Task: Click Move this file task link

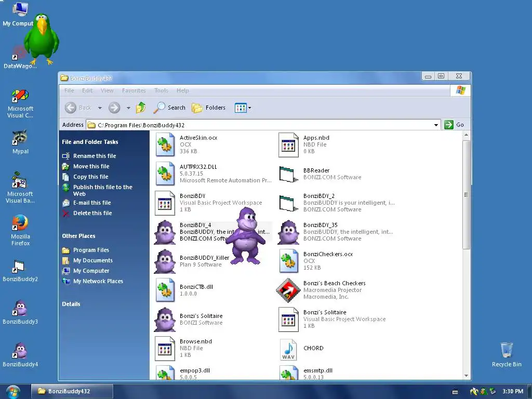Action: (x=91, y=166)
